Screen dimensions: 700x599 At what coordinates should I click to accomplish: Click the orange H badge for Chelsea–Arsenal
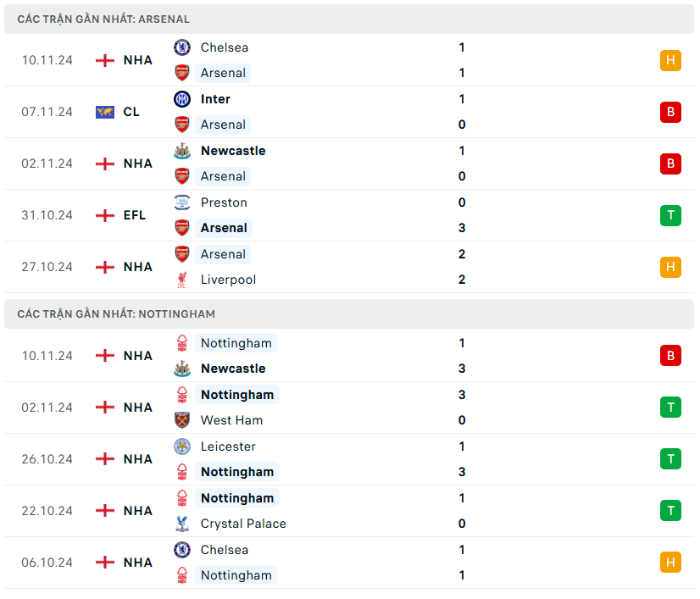click(670, 60)
